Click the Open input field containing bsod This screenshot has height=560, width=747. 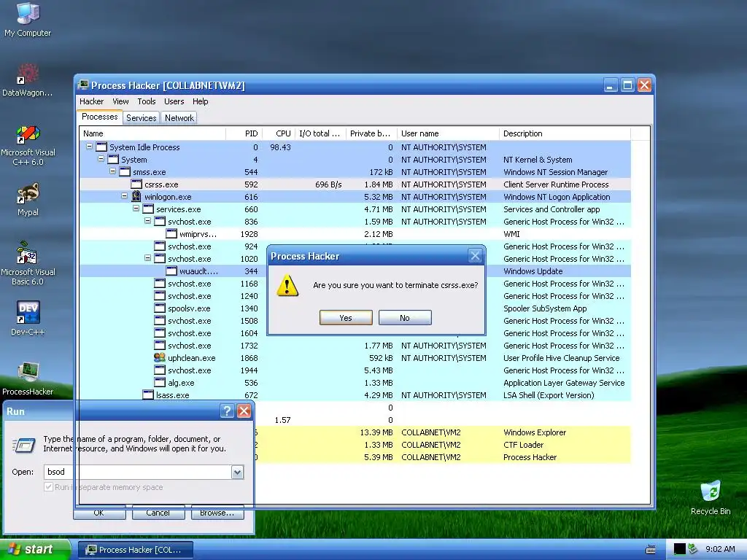tap(138, 472)
